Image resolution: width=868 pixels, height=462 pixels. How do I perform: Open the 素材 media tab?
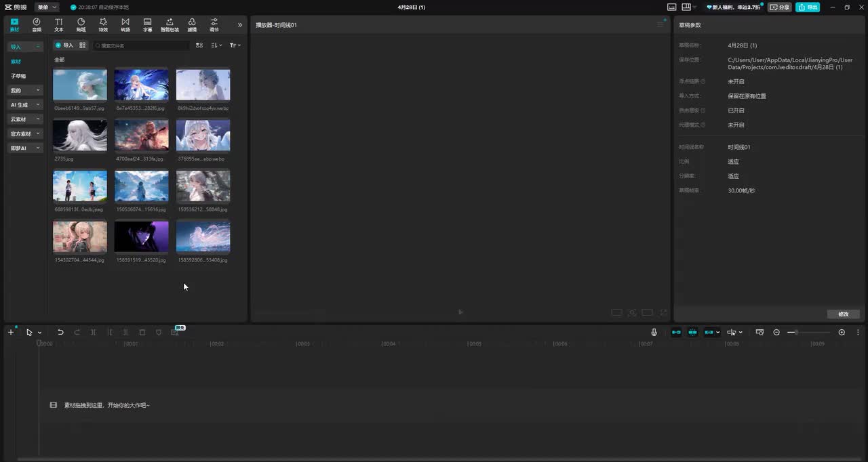click(15, 25)
